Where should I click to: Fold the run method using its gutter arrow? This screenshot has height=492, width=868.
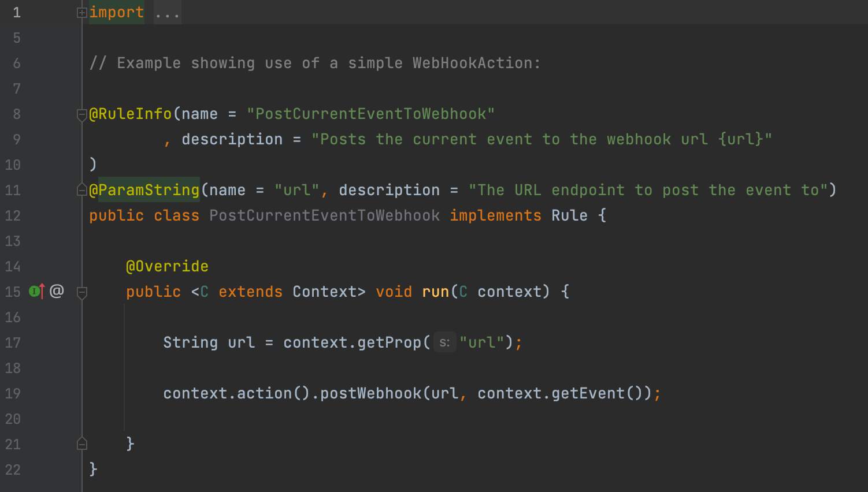[x=82, y=292]
